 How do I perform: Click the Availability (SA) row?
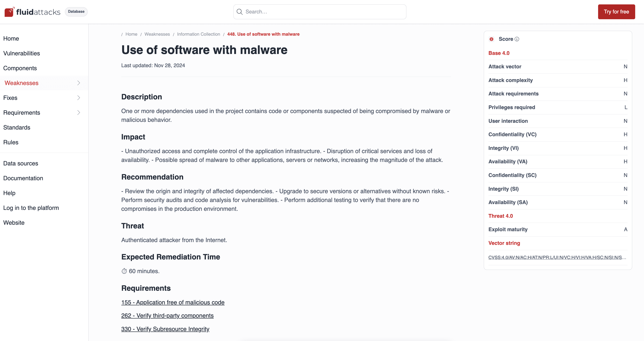(558, 202)
